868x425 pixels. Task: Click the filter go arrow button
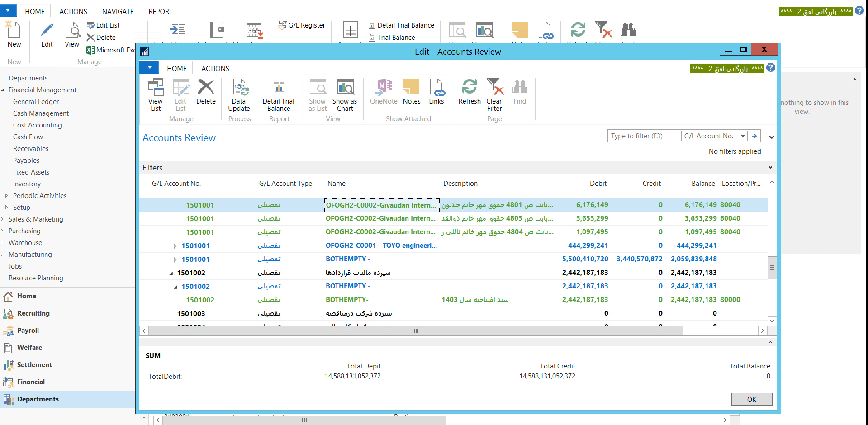coord(754,136)
